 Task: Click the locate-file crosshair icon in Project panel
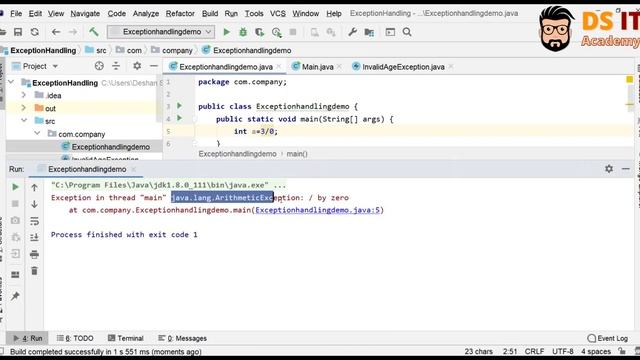pos(99,66)
